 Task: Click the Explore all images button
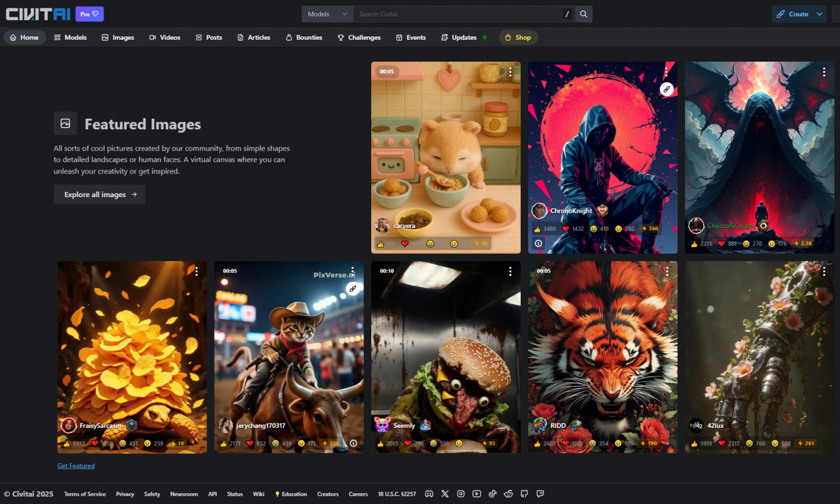pyautogui.click(x=100, y=194)
